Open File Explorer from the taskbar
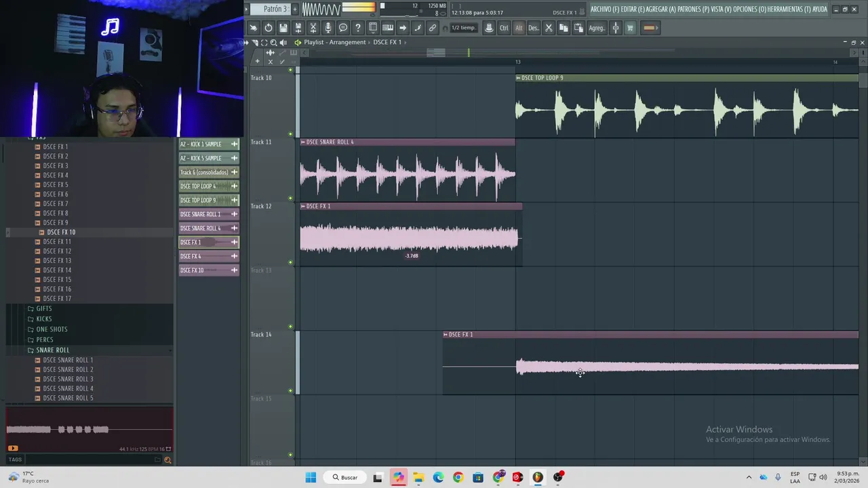868x488 pixels. click(418, 477)
